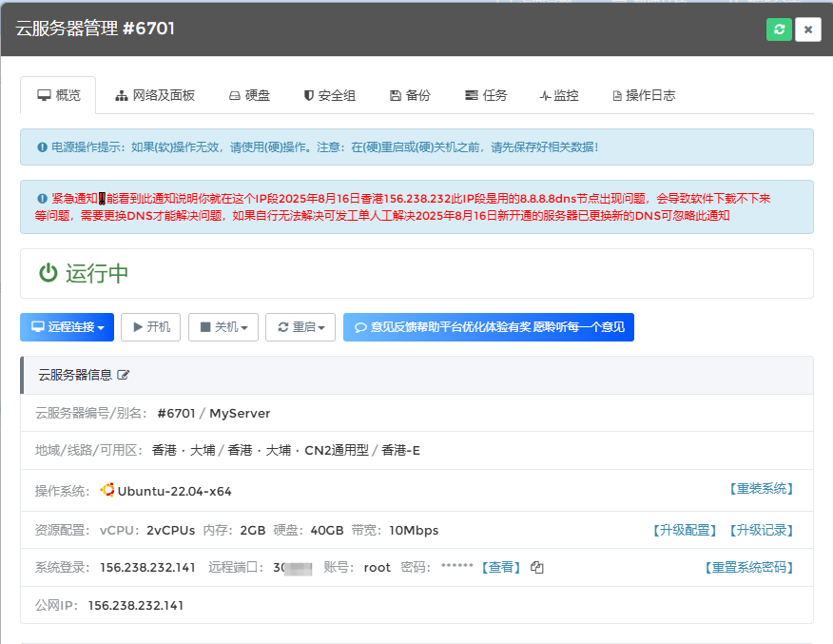The image size is (833, 644).
Task: Close the cloud server management dialog
Action: pyautogui.click(x=807, y=29)
